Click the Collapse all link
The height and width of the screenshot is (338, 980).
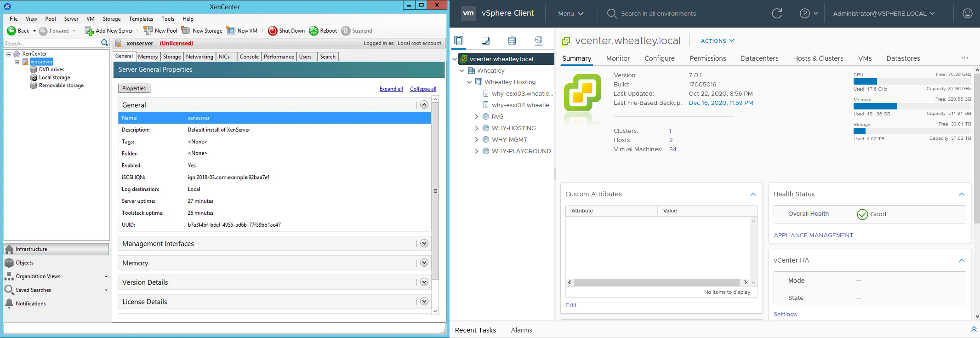(x=423, y=89)
